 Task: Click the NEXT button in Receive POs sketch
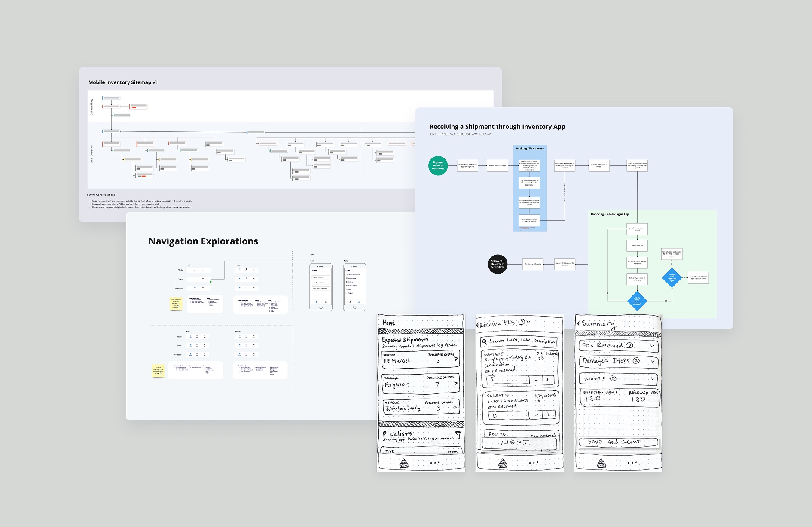pos(519,443)
